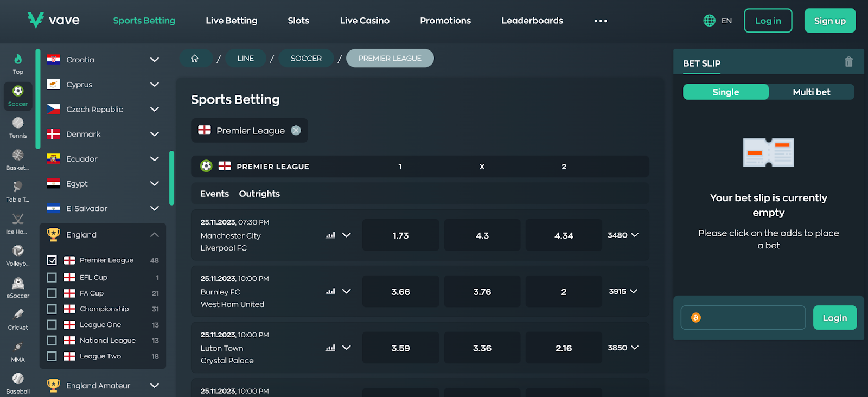Click the bet amount input field
Image resolution: width=868 pixels, height=397 pixels.
point(743,318)
